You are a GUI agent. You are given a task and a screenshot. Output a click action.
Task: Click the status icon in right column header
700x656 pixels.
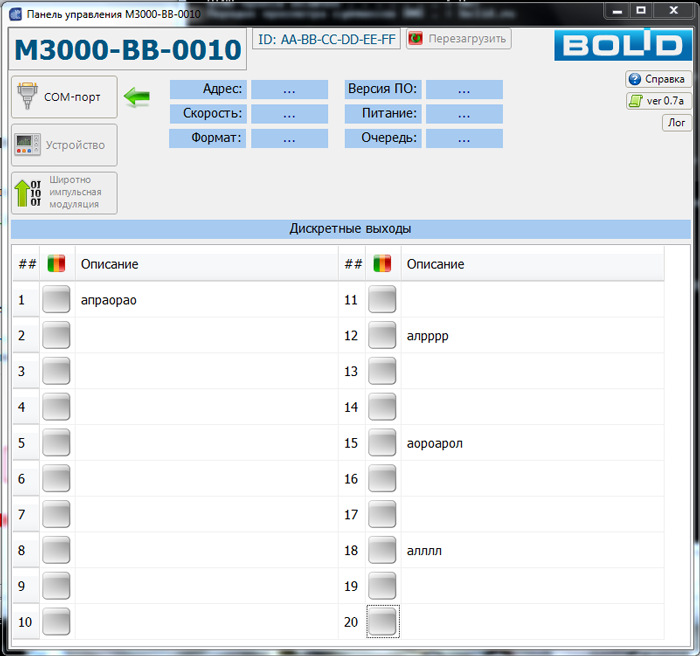point(382,264)
